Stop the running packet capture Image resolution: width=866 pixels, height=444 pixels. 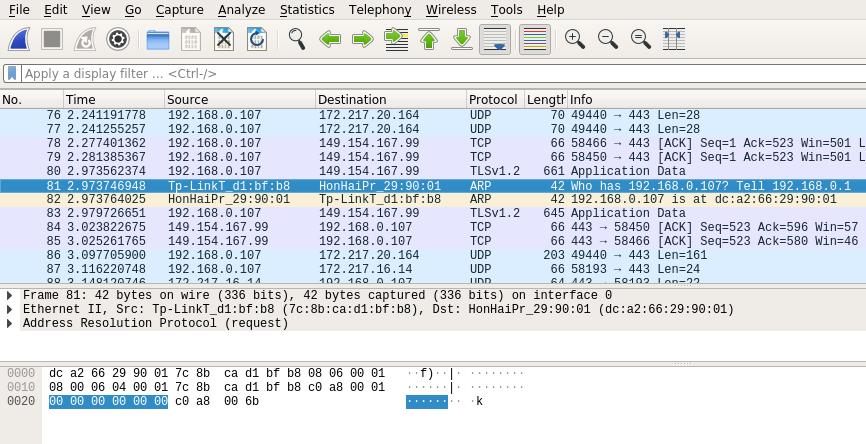pyautogui.click(x=52, y=39)
